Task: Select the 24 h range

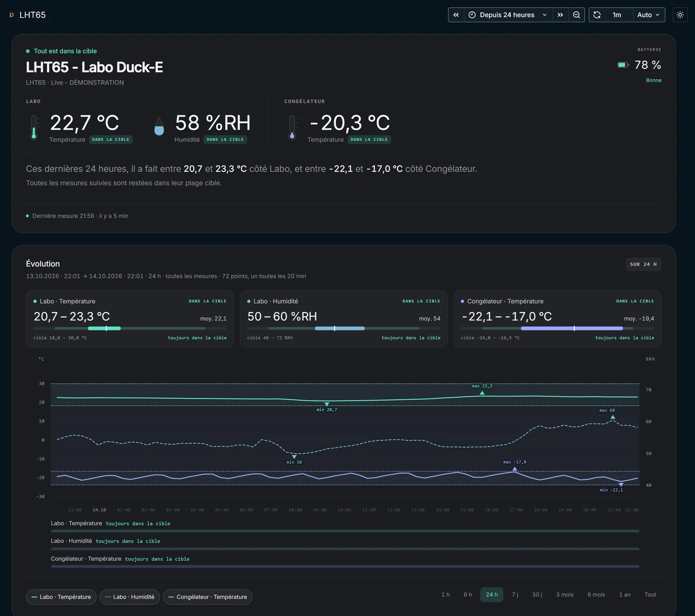Action: 492,595
